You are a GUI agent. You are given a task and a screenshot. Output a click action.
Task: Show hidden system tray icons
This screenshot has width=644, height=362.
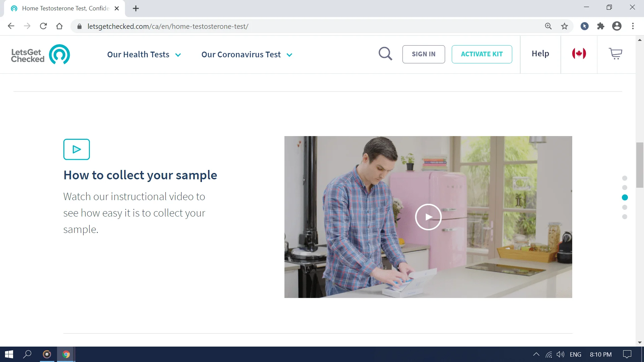536,354
